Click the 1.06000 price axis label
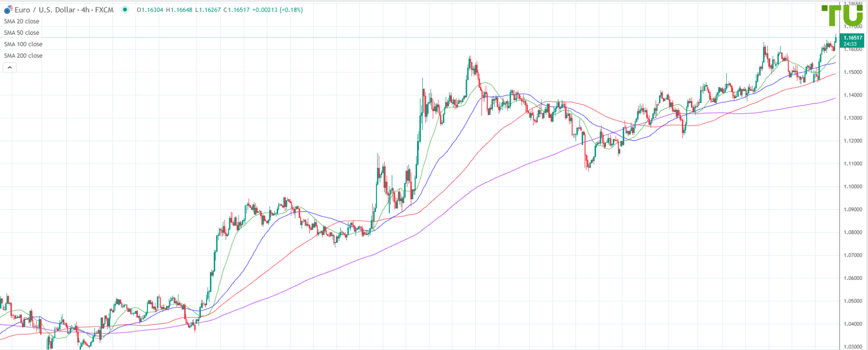Image resolution: width=868 pixels, height=350 pixels. click(853, 278)
